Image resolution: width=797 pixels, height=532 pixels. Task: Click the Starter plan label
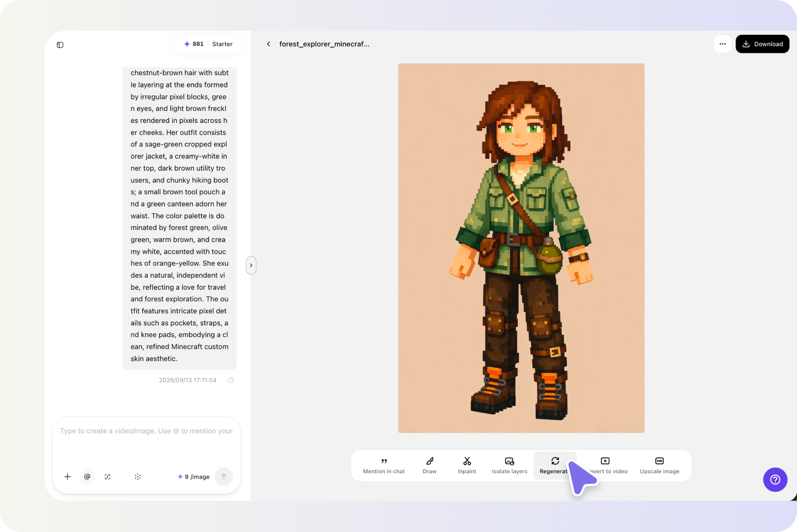tap(223, 44)
